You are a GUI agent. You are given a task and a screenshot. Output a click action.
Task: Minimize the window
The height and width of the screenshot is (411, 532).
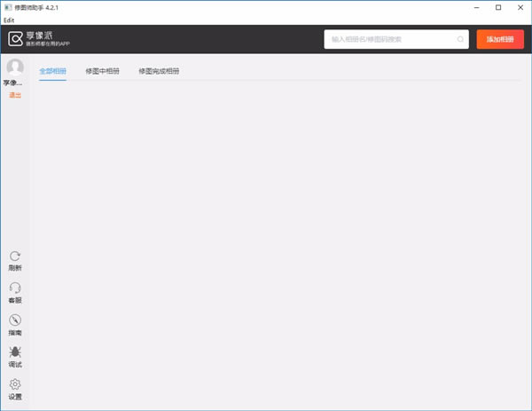point(477,7)
